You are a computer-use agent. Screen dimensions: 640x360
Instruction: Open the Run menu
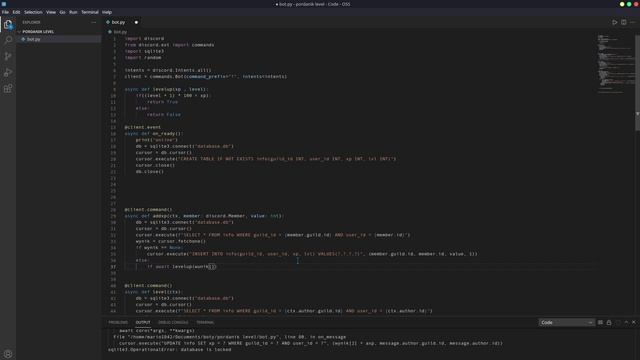click(x=73, y=12)
